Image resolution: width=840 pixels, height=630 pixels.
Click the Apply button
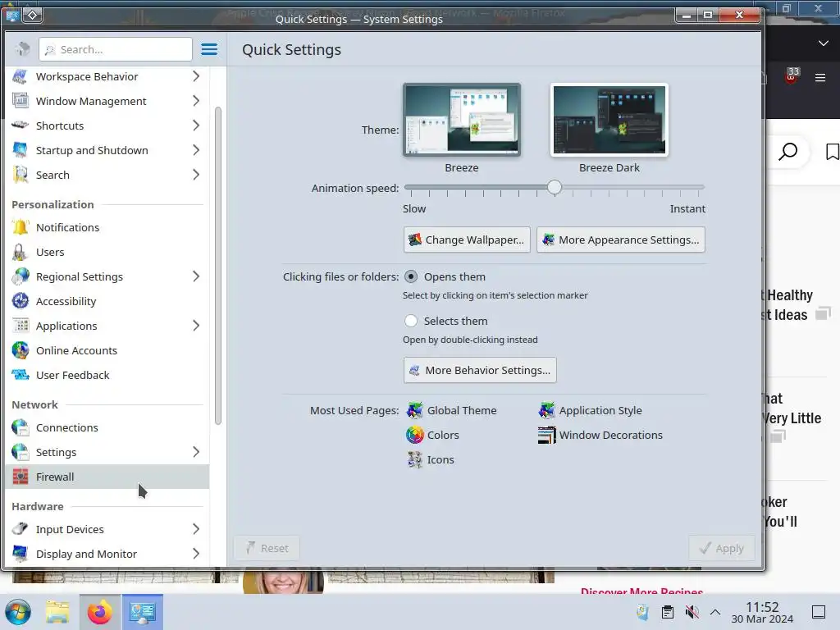722,548
